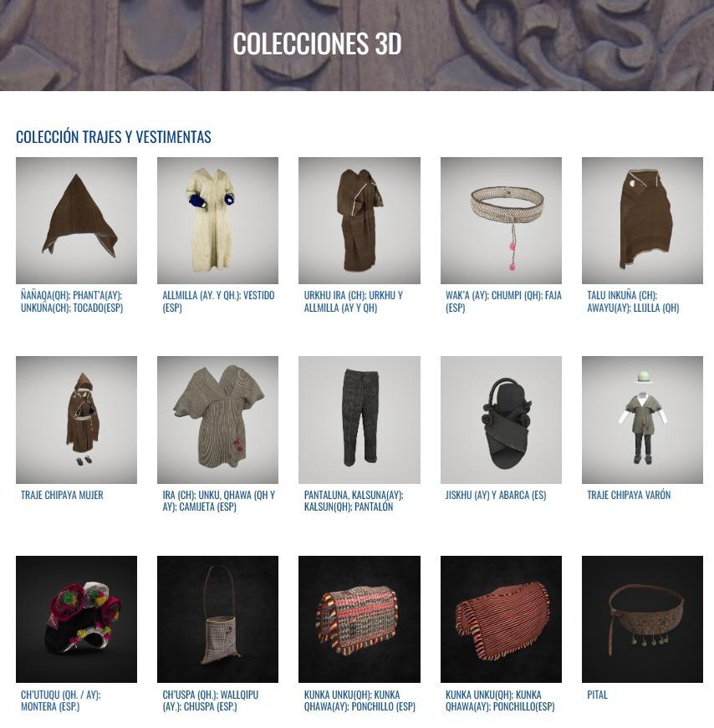Follow the 'Jiskhu (AY) y Abarca (ES)' link
The height and width of the screenshot is (728, 714).
coord(496,495)
